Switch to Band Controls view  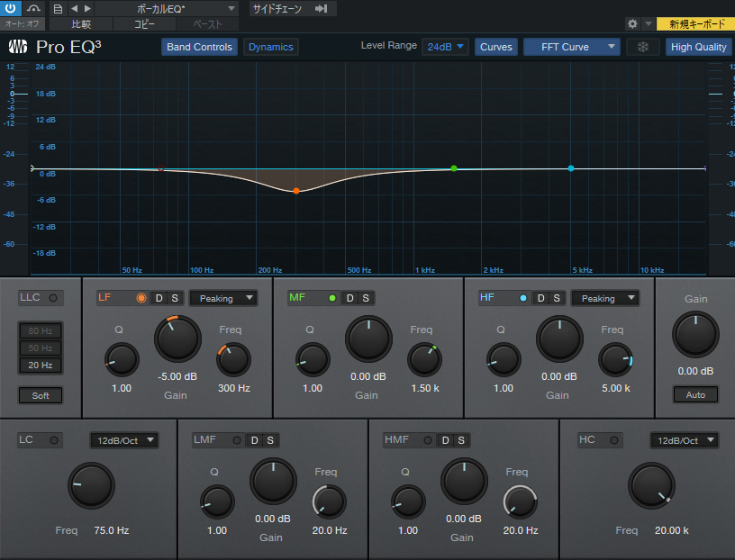[199, 47]
